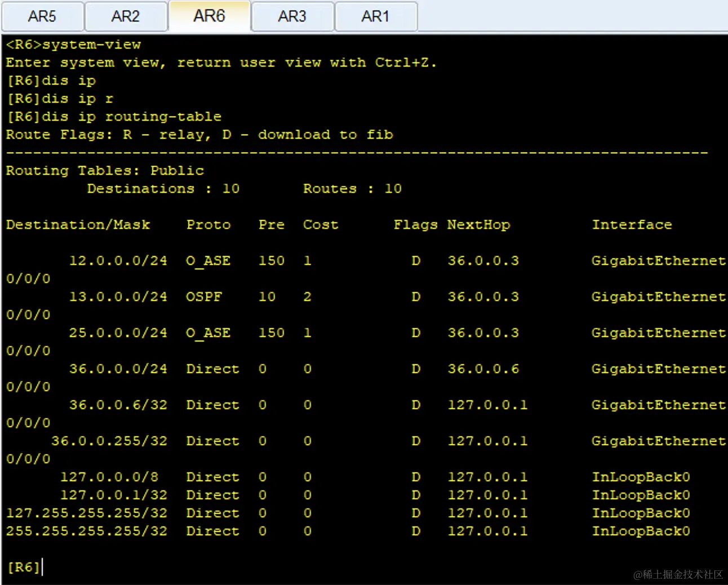The width and height of the screenshot is (728, 585).
Task: Select the 'Destinations : 10' summary
Action: [163, 189]
